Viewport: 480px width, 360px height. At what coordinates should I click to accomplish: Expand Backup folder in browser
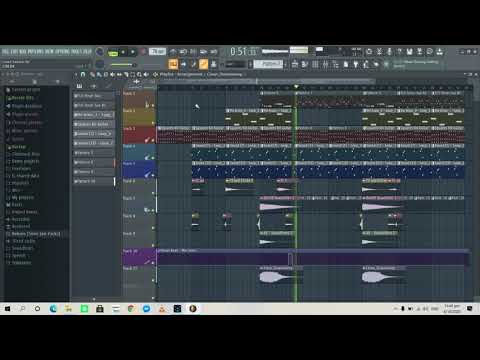tap(16, 147)
